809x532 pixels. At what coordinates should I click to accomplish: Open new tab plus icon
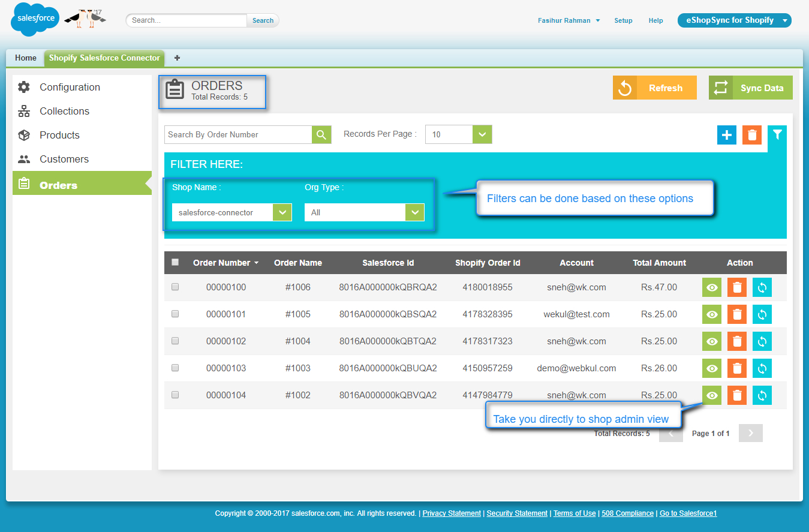pos(177,58)
